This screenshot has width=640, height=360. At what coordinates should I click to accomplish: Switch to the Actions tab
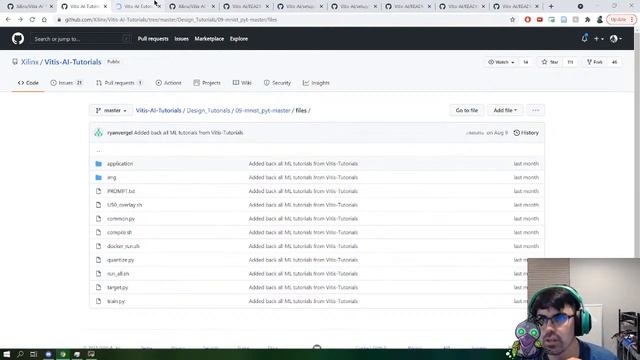[168, 83]
